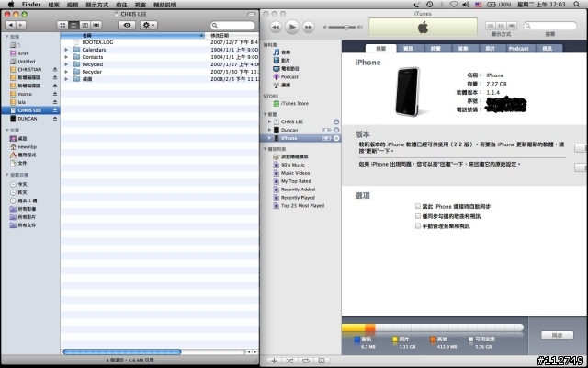Enable manually manage music and videos checkbox
The width and height of the screenshot is (588, 368).
click(x=418, y=225)
